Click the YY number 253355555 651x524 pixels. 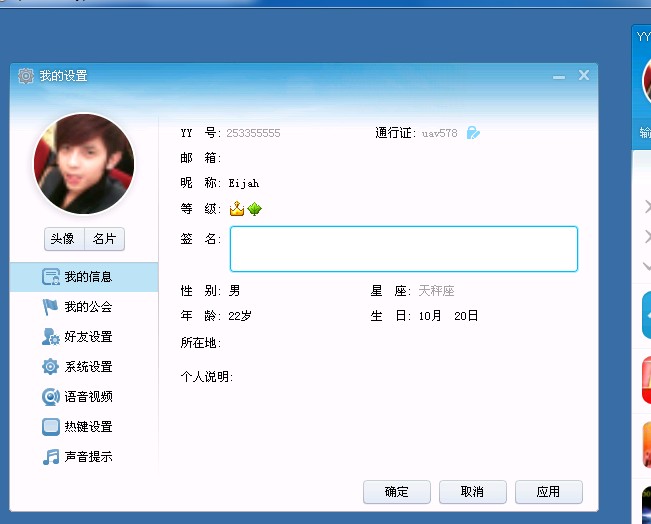point(253,133)
